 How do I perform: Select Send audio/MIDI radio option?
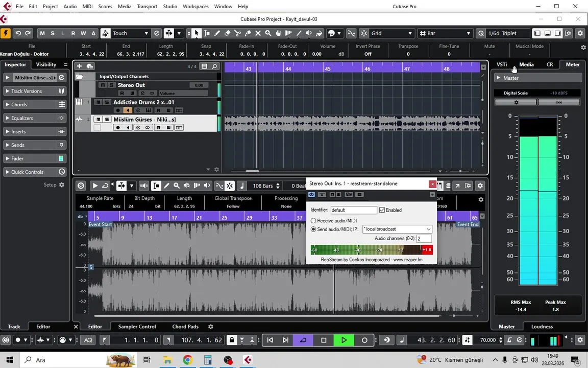pos(313,229)
